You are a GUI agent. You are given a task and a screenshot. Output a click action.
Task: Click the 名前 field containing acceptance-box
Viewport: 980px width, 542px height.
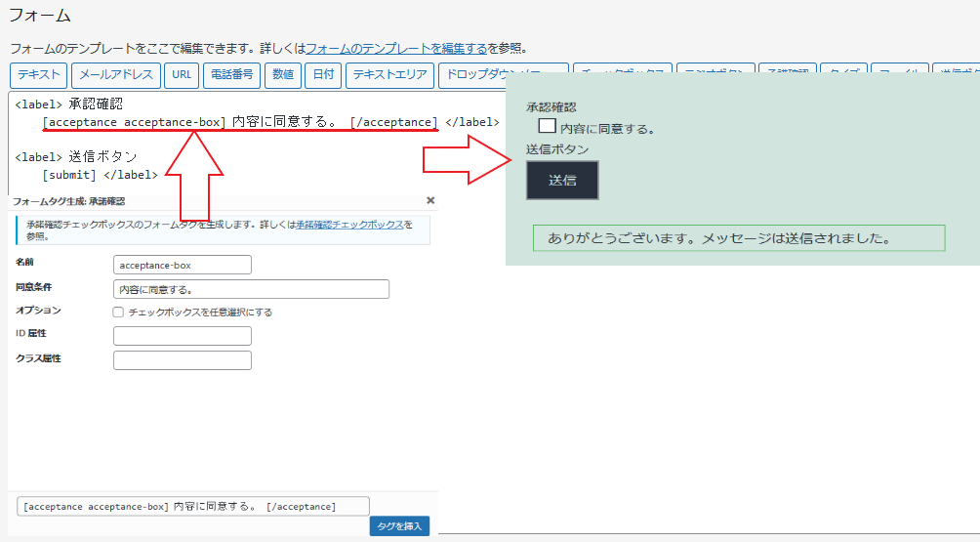pyautogui.click(x=183, y=265)
